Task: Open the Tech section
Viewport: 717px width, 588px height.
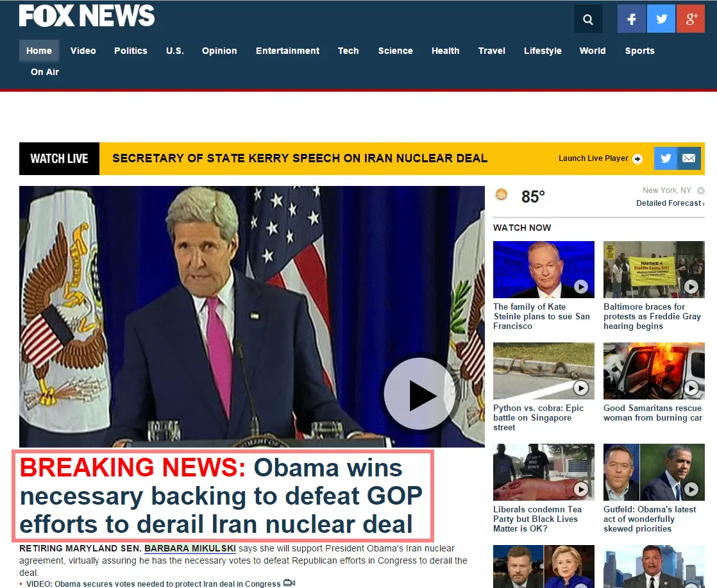Action: (x=348, y=51)
